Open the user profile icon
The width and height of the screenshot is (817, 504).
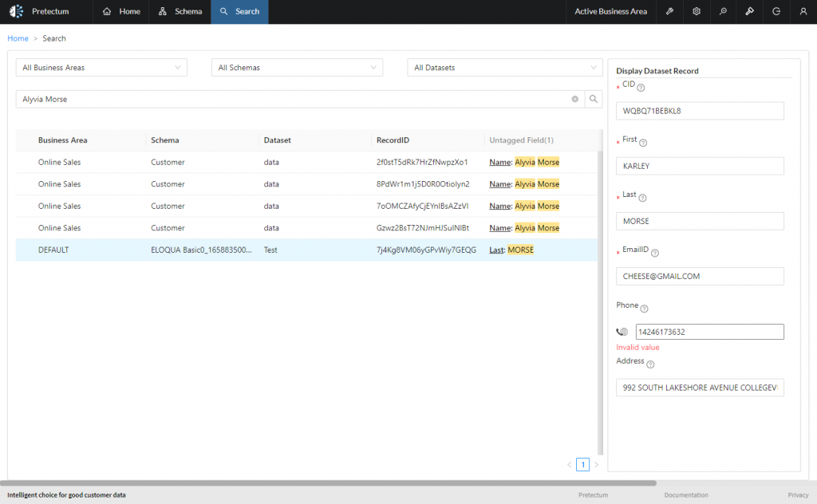click(x=803, y=11)
